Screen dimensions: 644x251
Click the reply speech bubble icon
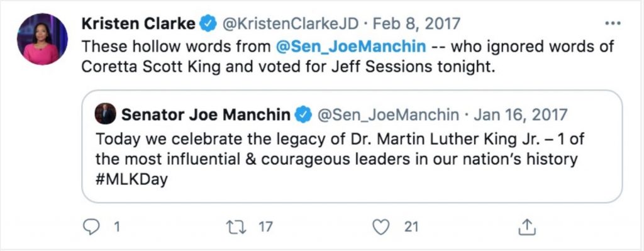[90, 226]
